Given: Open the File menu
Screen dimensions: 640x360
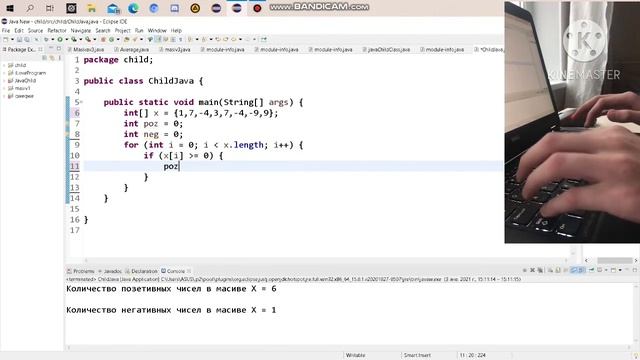Looking at the screenshot, I should click(6, 31).
